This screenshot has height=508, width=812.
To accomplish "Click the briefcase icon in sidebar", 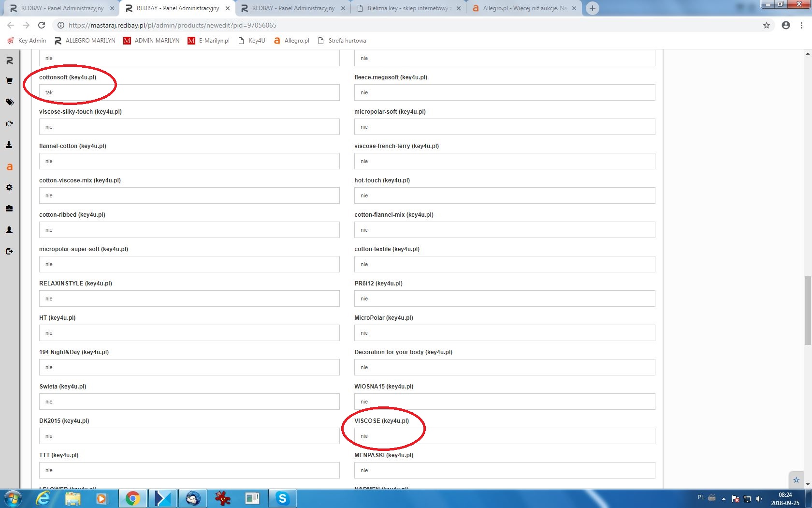I will pos(9,209).
